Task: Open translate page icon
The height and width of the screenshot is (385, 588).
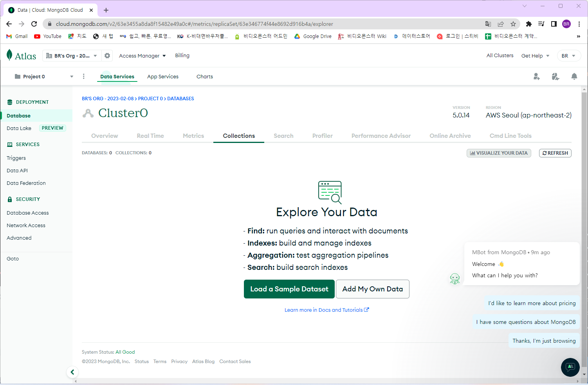Action: [488, 24]
